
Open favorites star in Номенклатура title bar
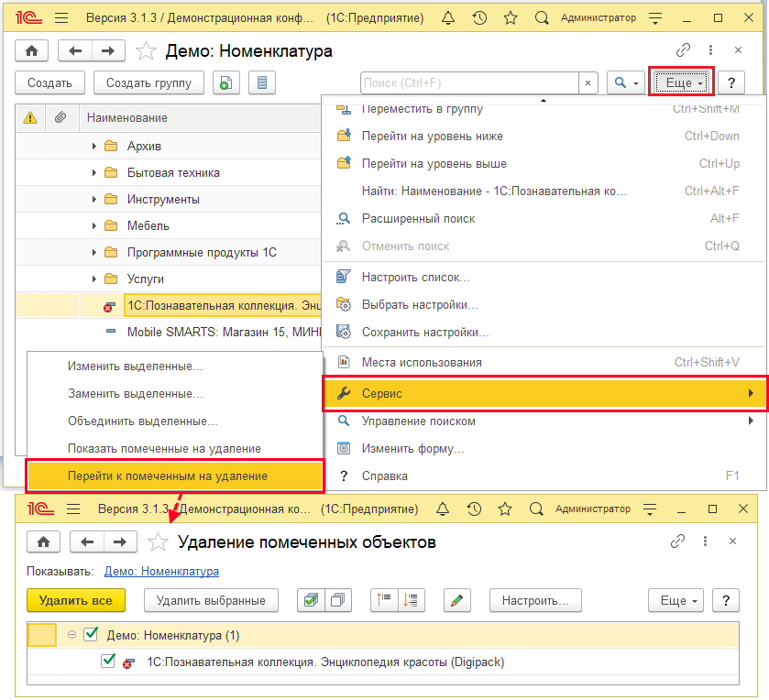point(511,18)
